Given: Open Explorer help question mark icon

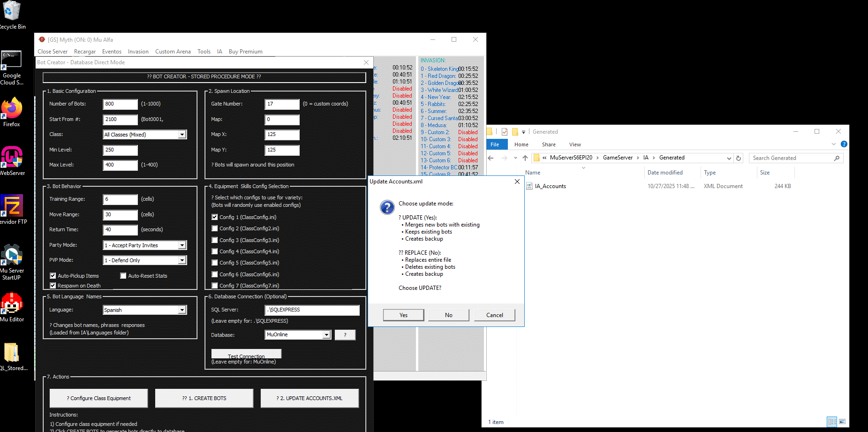Looking at the screenshot, I should [844, 144].
